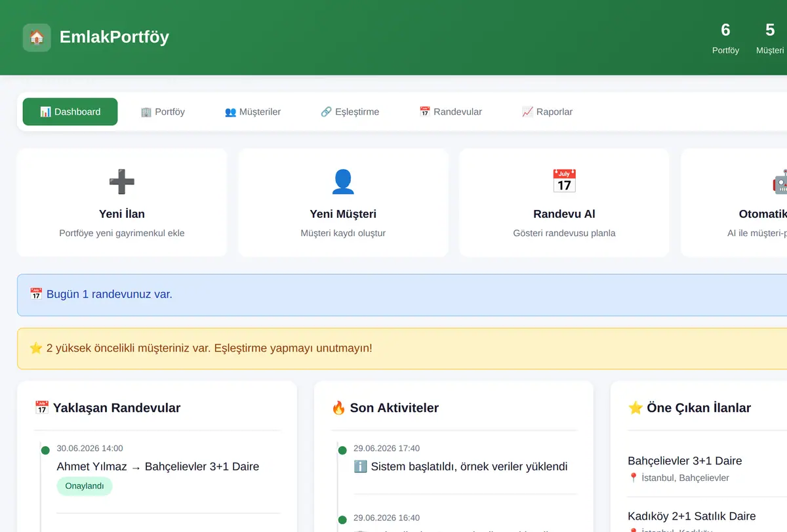Click the Müşteri count 5 in header
Image resolution: width=787 pixels, height=532 pixels.
[770, 30]
